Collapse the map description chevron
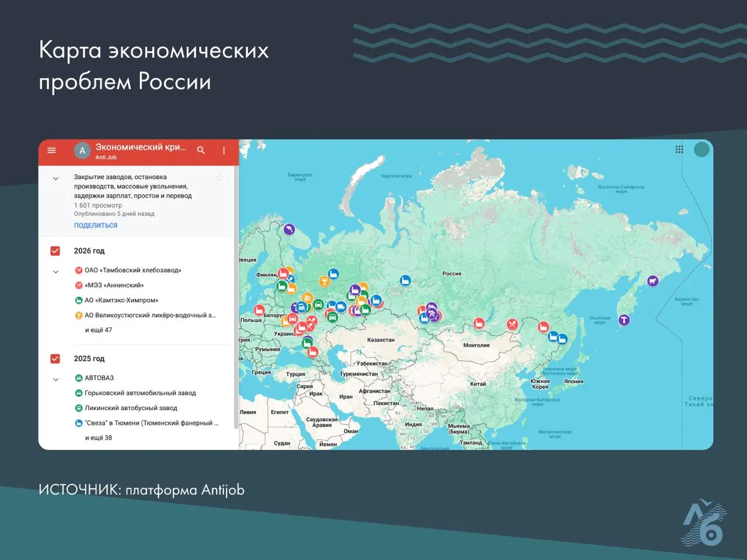This screenshot has width=747, height=560. 55,178
